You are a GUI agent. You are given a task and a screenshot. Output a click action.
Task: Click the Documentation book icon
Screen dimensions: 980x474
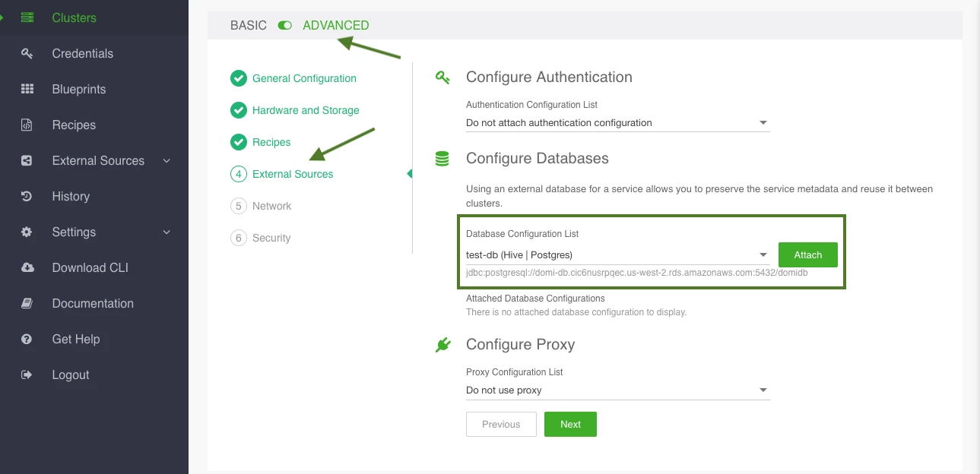tap(27, 303)
